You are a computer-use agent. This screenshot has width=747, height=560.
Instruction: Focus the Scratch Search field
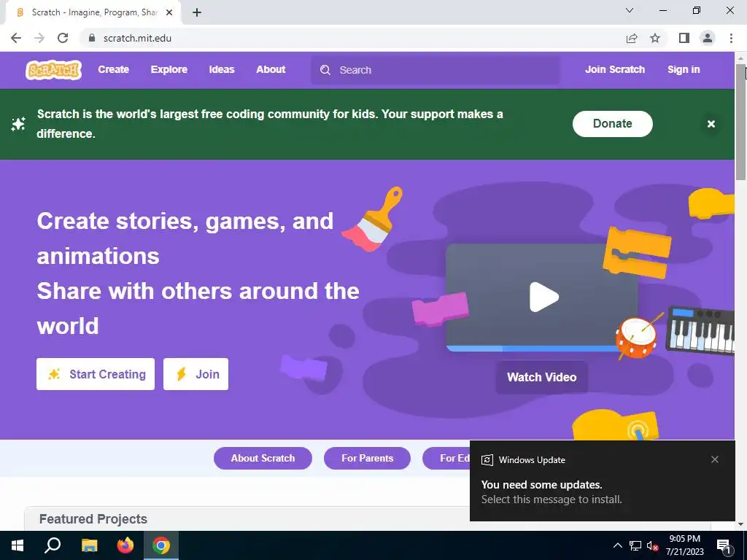[x=436, y=70]
